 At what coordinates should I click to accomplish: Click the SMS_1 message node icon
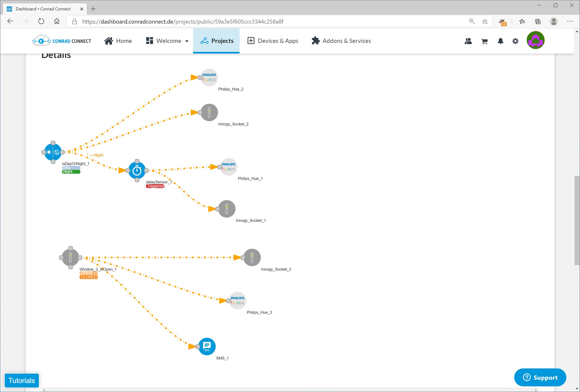pos(207,347)
